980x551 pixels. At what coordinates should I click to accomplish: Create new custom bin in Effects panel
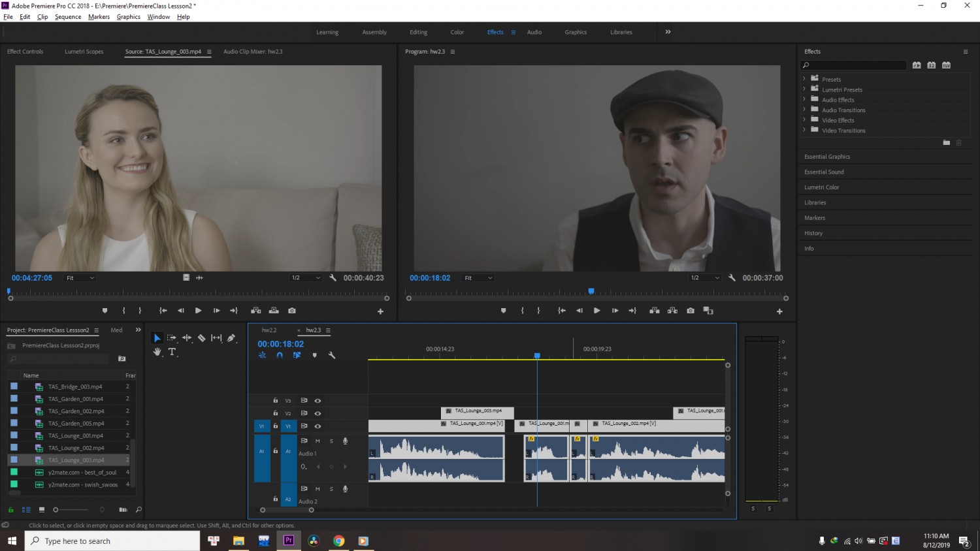point(947,142)
